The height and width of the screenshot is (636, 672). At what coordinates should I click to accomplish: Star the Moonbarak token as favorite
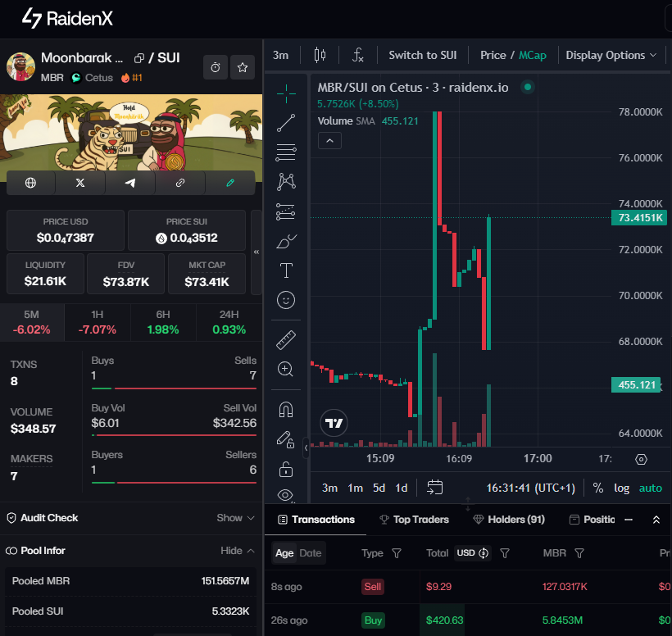pos(243,67)
